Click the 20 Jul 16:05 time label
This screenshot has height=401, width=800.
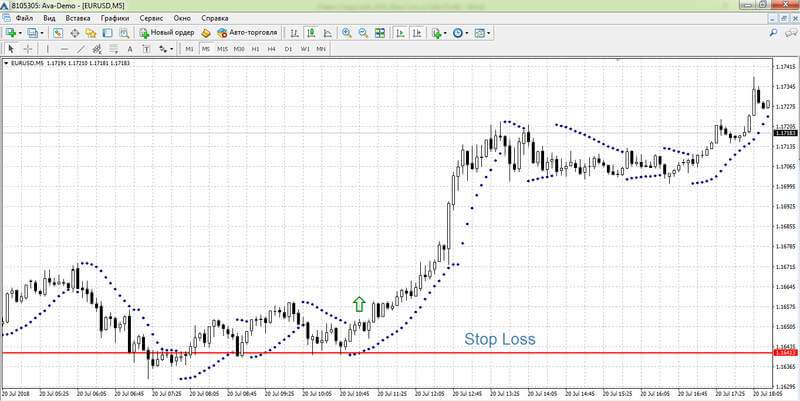[655, 394]
